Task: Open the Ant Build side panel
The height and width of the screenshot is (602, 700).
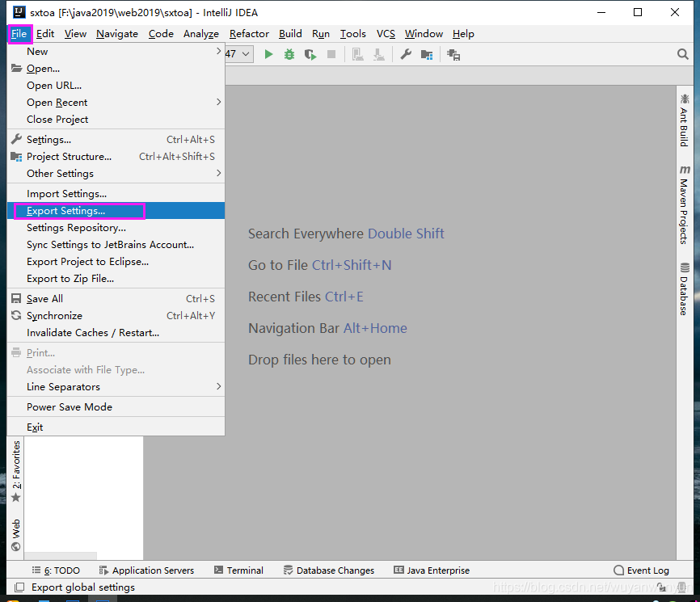Action: [685, 120]
